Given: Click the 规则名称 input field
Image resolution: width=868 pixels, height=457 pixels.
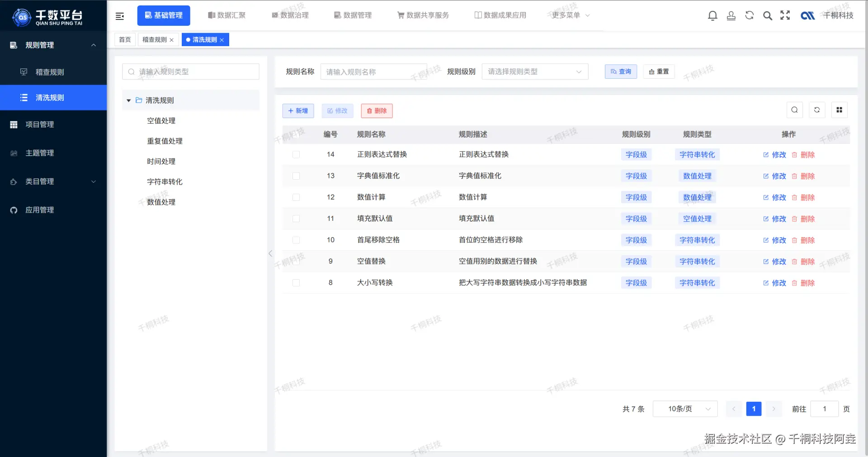Looking at the screenshot, I should click(373, 71).
